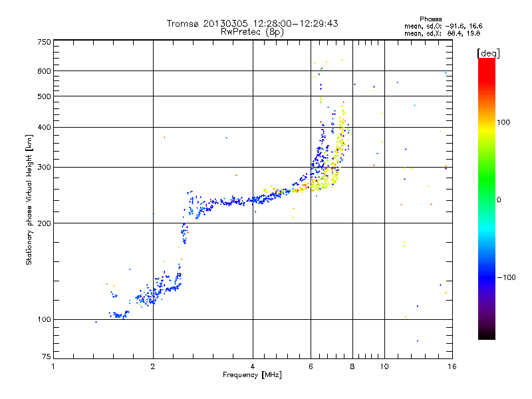The height and width of the screenshot is (399, 532).
Task: Click the y-axis tick label "300"
Action: pos(45,168)
